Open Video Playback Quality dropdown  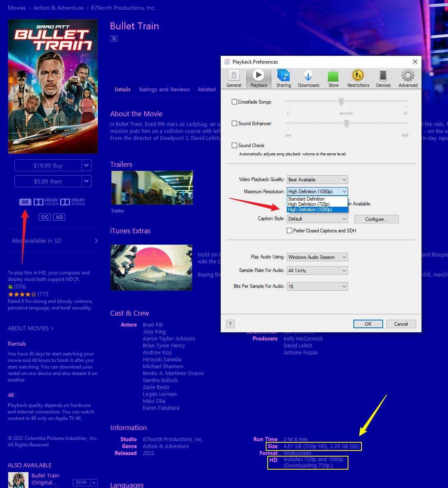click(x=317, y=179)
